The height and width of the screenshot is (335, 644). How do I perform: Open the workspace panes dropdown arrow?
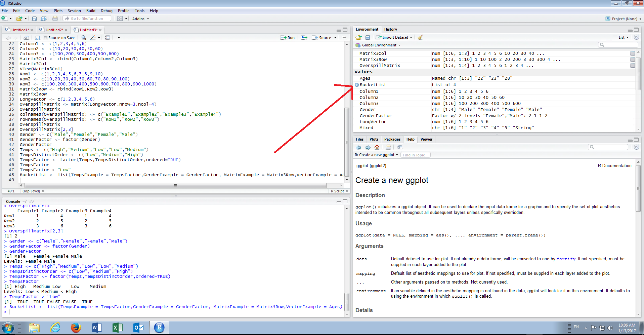[126, 19]
